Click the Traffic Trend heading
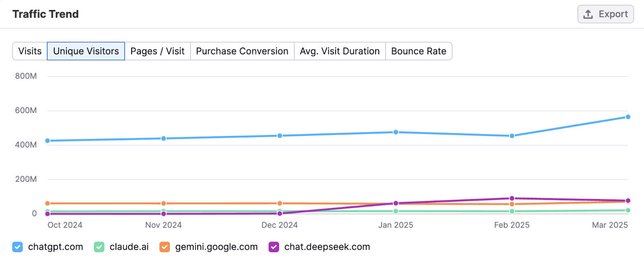This screenshot has width=644, height=265. pyautogui.click(x=45, y=14)
